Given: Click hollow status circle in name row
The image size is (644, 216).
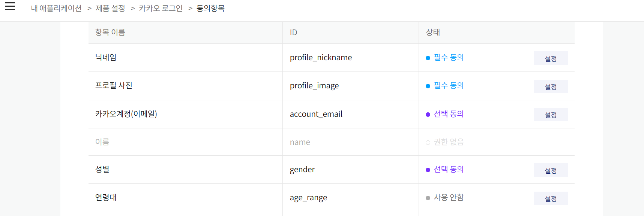Looking at the screenshot, I should [x=428, y=143].
